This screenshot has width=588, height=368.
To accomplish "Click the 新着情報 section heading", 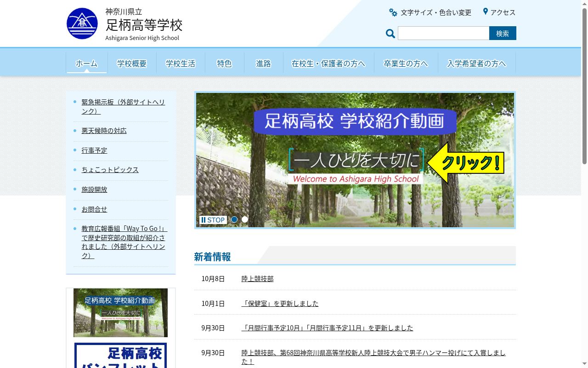I will [212, 257].
